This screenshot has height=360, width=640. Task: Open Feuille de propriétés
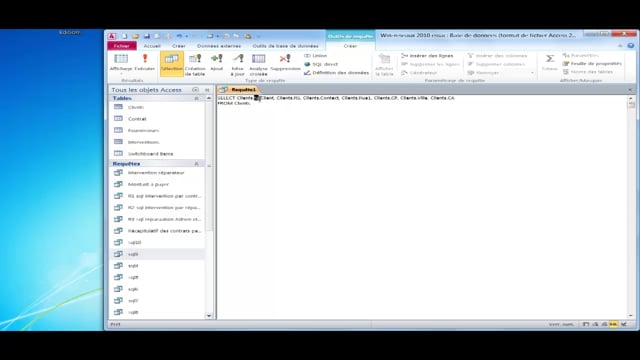coord(592,64)
